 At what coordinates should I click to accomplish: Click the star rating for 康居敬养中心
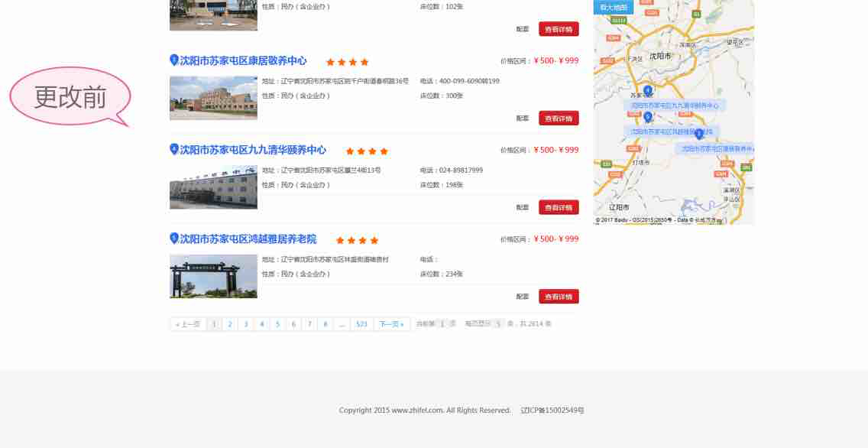click(x=348, y=62)
